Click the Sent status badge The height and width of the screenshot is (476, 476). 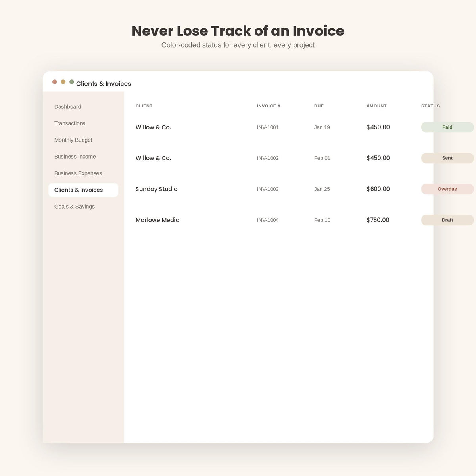447,158
